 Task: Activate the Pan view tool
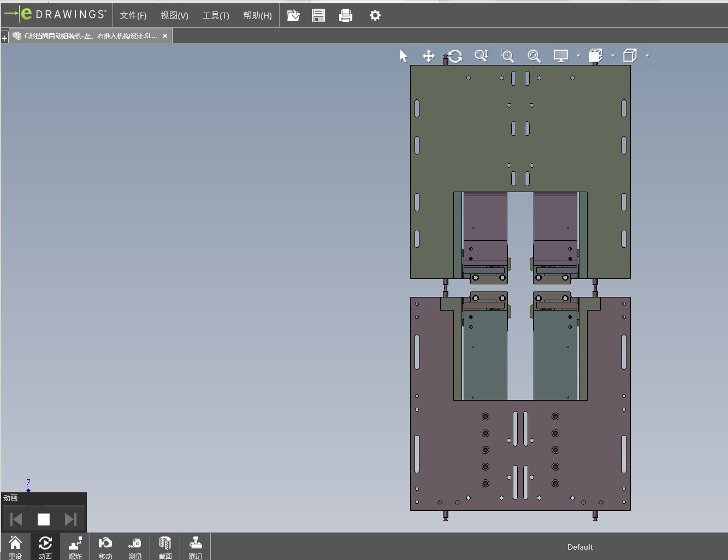click(x=429, y=56)
